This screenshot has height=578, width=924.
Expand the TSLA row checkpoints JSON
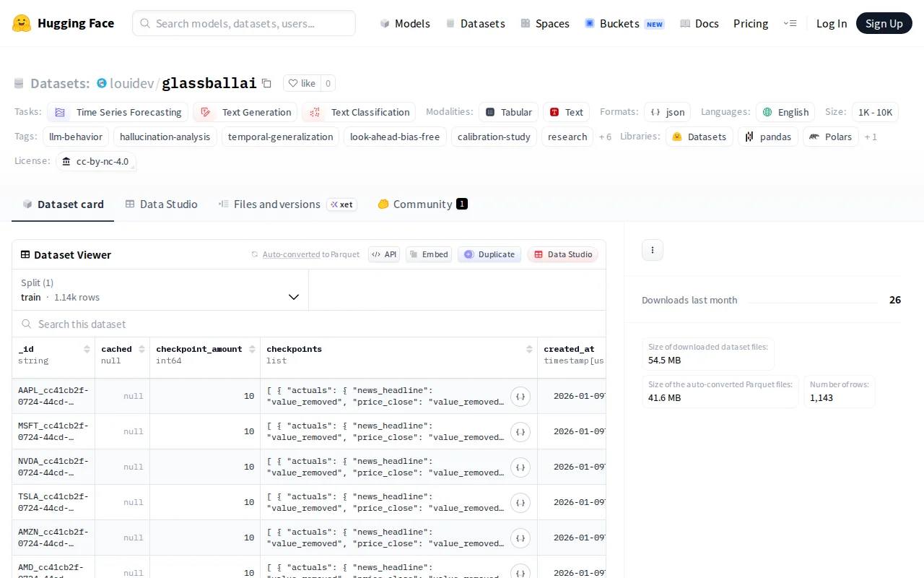point(520,502)
